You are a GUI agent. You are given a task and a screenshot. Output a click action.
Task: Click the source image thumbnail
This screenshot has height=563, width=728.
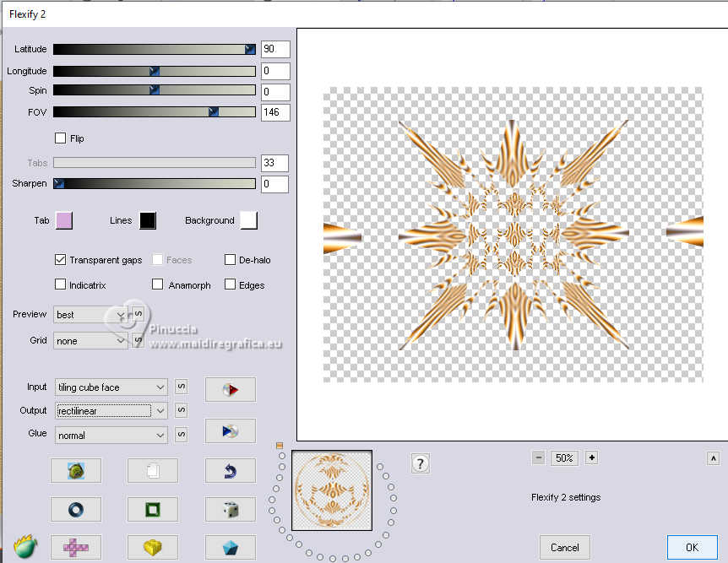[332, 490]
